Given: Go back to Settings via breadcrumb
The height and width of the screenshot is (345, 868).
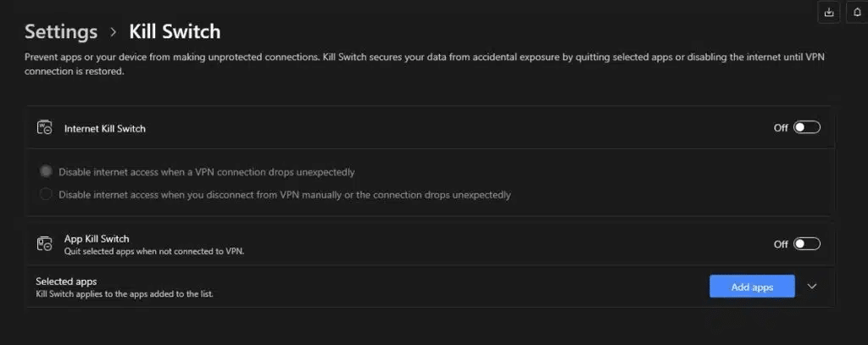Looking at the screenshot, I should tap(61, 31).
